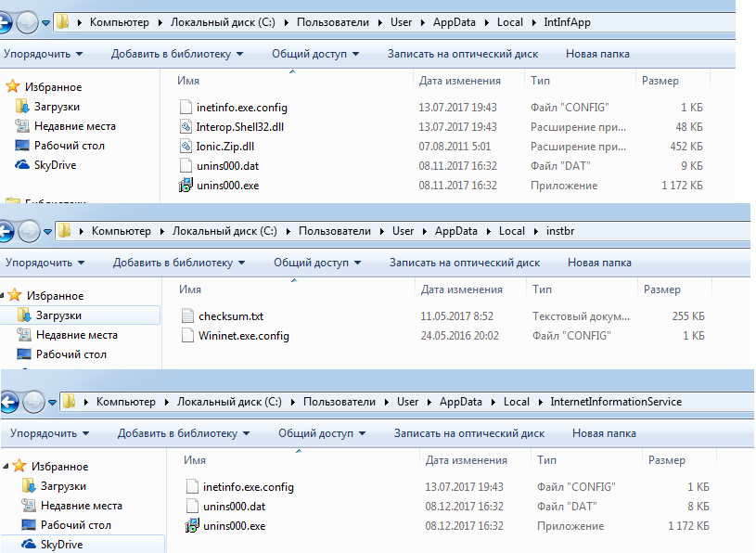The width and height of the screenshot is (756, 553).
Task: Open Недавние места icon in instbr sidebar
Action: click(x=24, y=335)
